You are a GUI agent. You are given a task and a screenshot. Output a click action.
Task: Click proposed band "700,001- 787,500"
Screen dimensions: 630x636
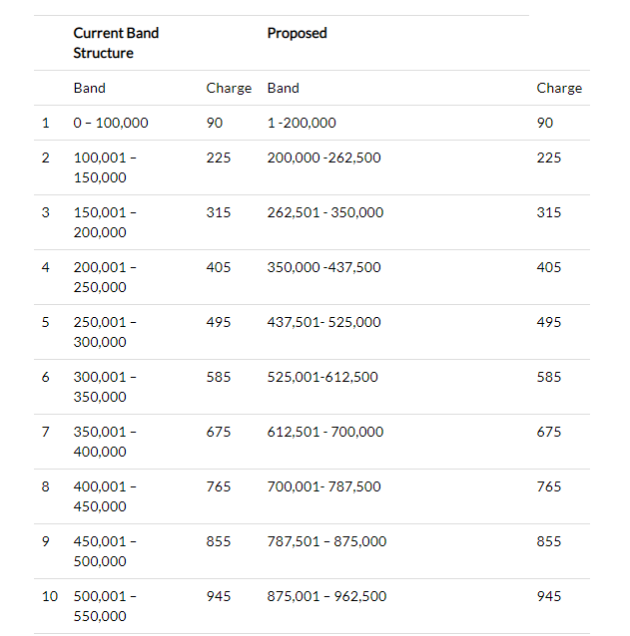tap(324, 487)
